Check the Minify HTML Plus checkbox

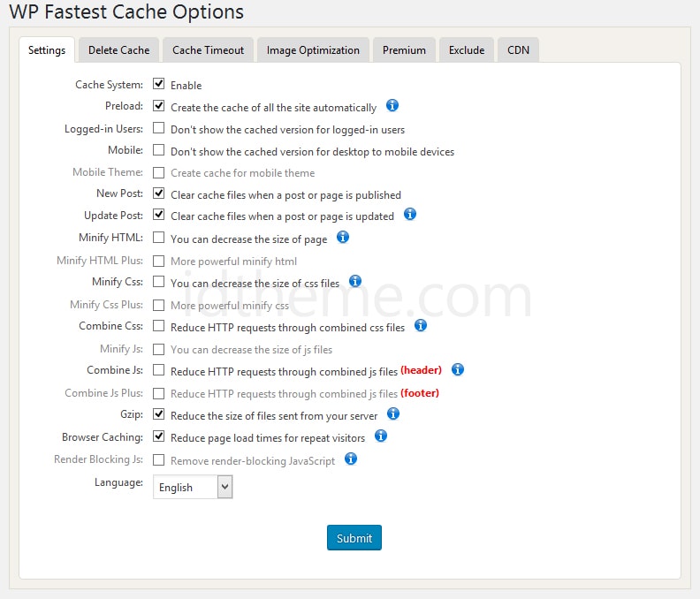tap(158, 261)
